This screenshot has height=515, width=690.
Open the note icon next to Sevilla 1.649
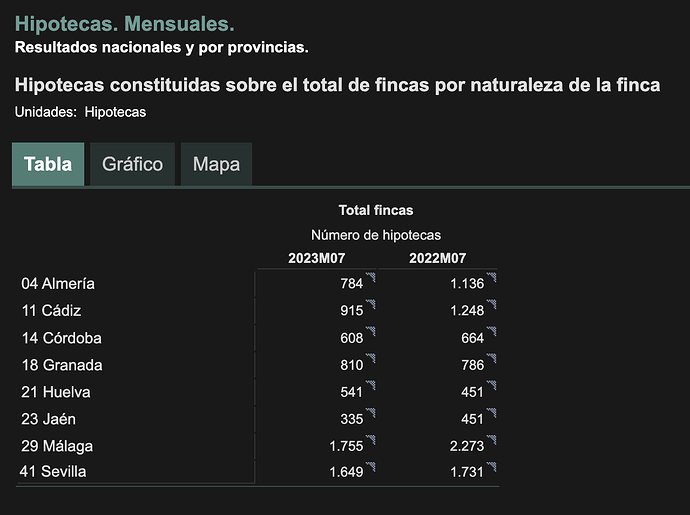(371, 467)
